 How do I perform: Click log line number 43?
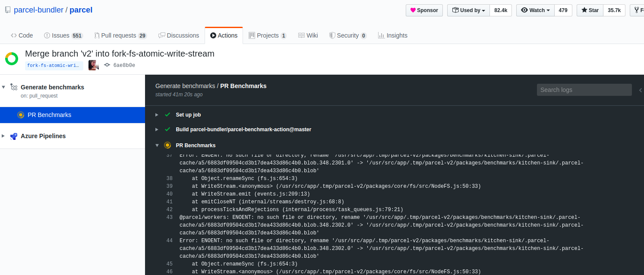pos(169,218)
